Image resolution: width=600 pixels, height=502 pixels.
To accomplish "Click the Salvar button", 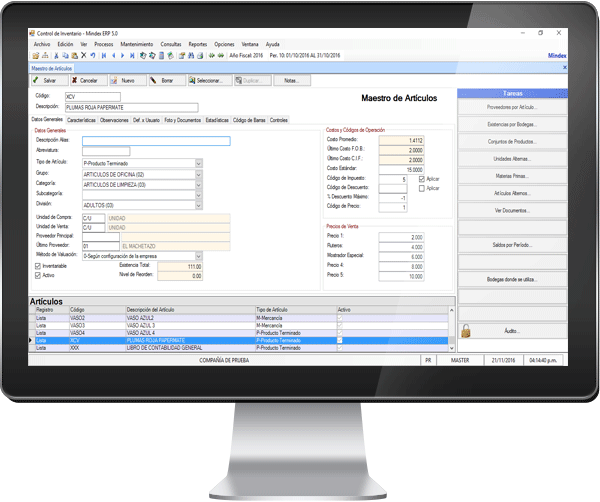I will tap(50, 80).
